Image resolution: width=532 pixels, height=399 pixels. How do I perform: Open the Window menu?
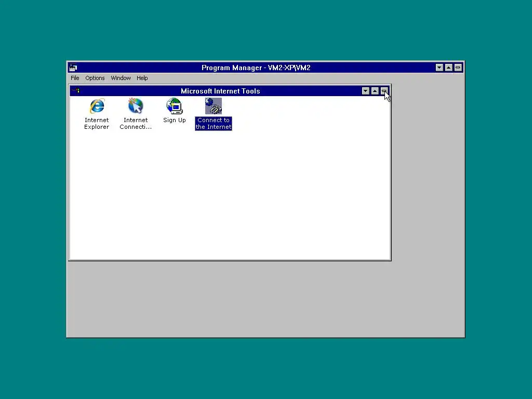(x=121, y=78)
